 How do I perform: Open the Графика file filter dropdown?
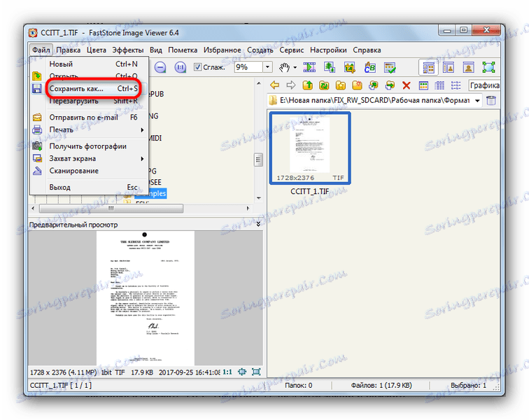[x=484, y=85]
